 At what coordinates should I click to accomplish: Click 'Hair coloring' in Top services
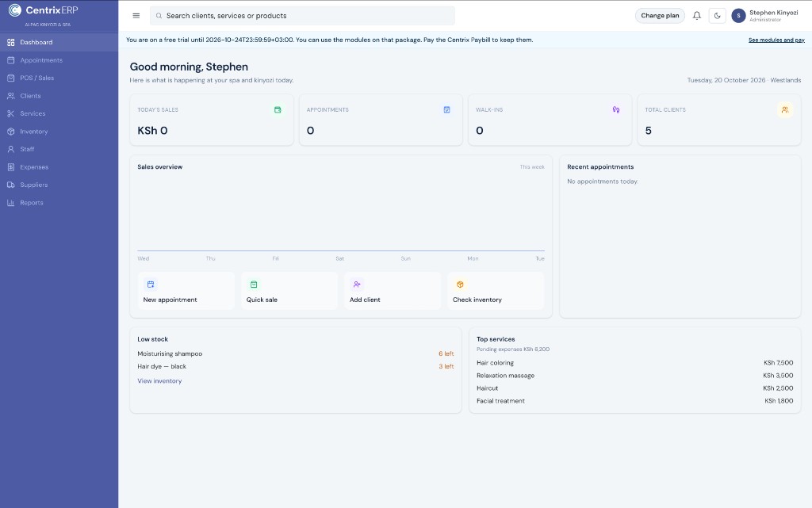click(x=495, y=363)
